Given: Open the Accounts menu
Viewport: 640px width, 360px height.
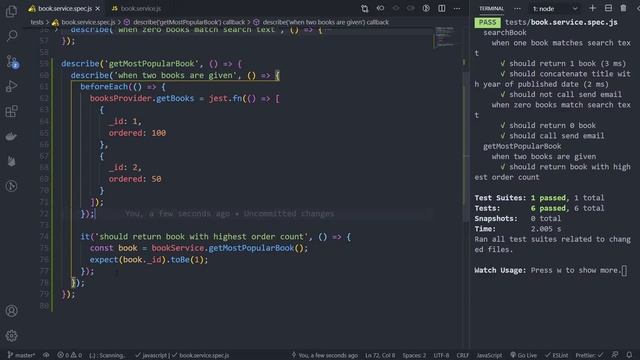Looking at the screenshot, I should tap(11, 311).
